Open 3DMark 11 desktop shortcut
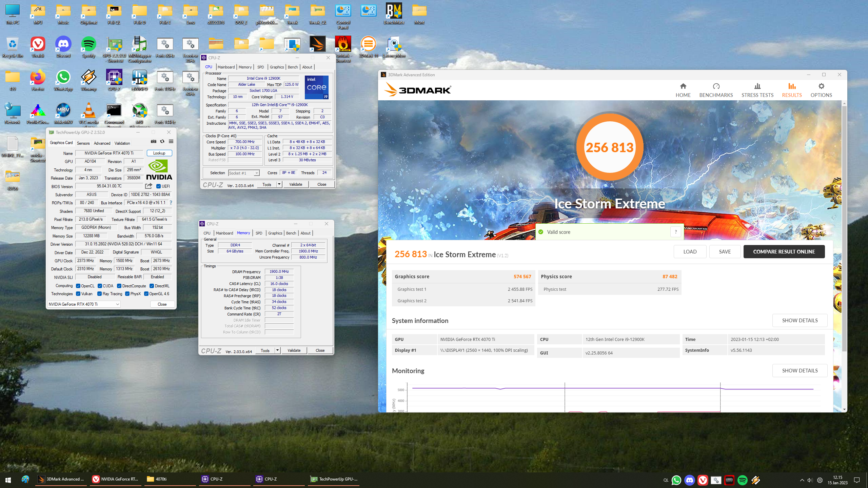868x488 pixels. tap(369, 47)
